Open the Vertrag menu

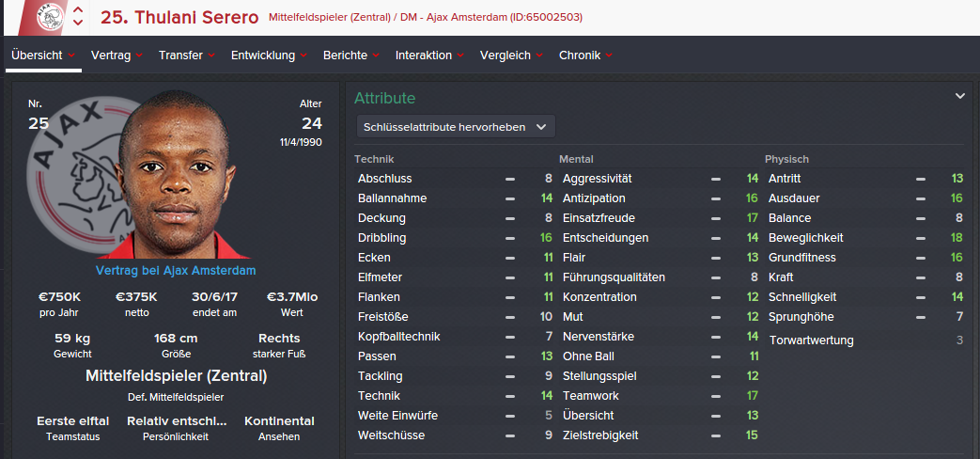[x=110, y=55]
